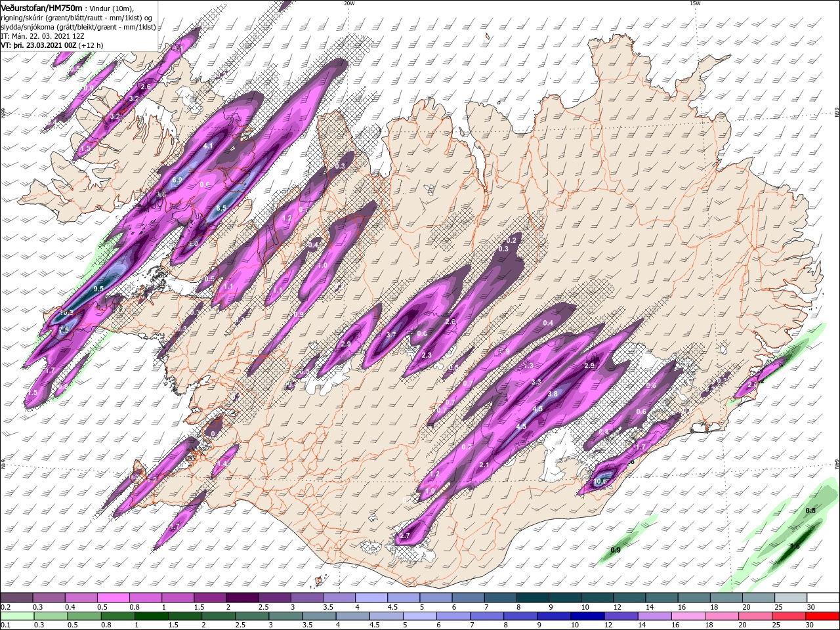
Task: Pick the pink 18–20 rain swatch
Action: (721, 616)
